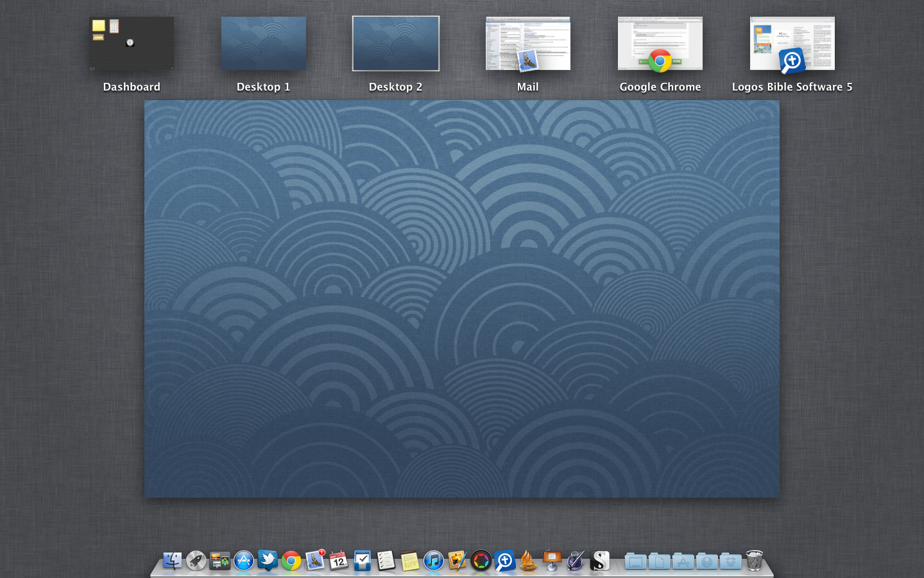Image resolution: width=924 pixels, height=578 pixels.
Task: Open Mail stamp icon in the Dock
Action: pyautogui.click(x=315, y=561)
